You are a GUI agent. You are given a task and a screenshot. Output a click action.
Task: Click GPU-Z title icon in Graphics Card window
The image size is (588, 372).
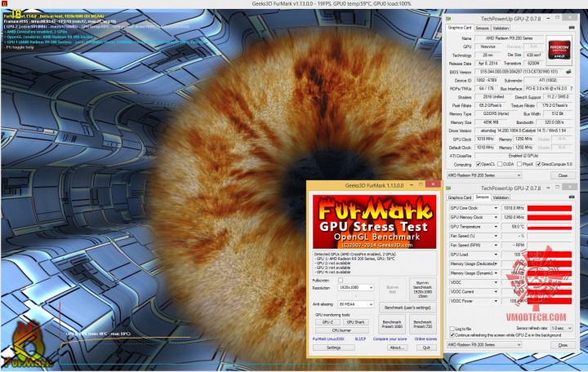tap(448, 19)
